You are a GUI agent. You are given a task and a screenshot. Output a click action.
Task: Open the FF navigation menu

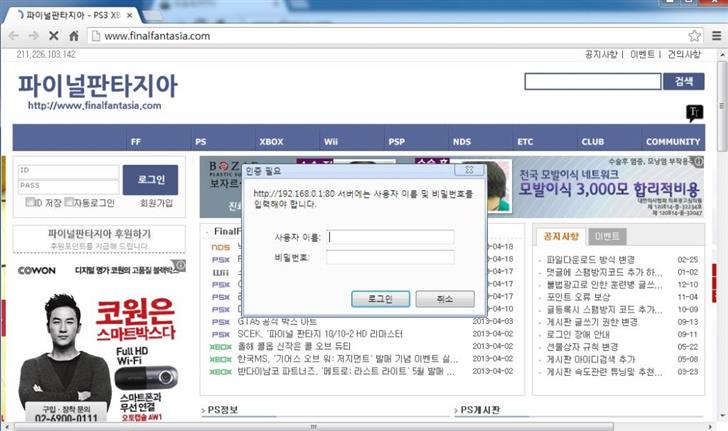point(136,141)
